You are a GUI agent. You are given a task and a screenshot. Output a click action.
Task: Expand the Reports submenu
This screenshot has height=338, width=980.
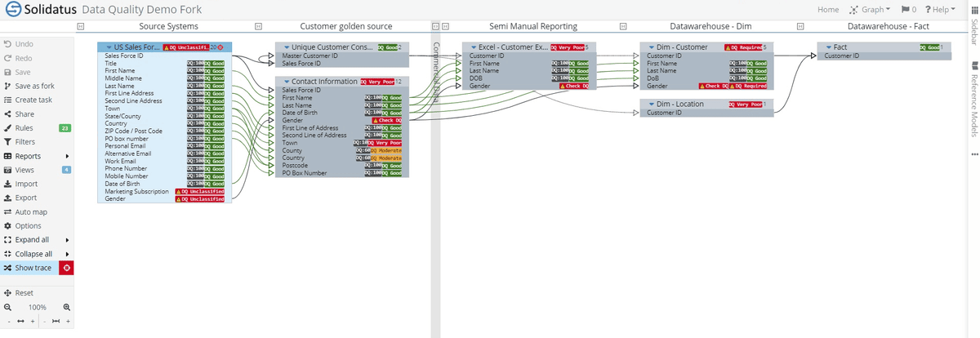pyautogui.click(x=37, y=156)
